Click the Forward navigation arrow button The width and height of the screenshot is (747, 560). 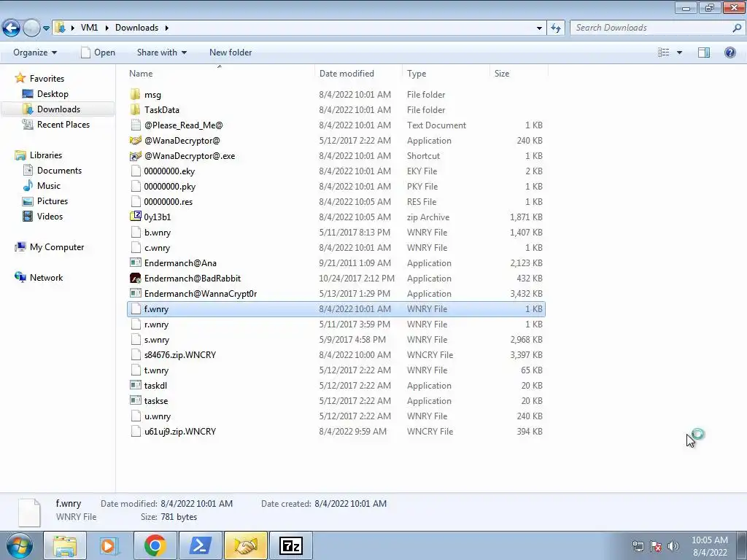pyautogui.click(x=31, y=28)
